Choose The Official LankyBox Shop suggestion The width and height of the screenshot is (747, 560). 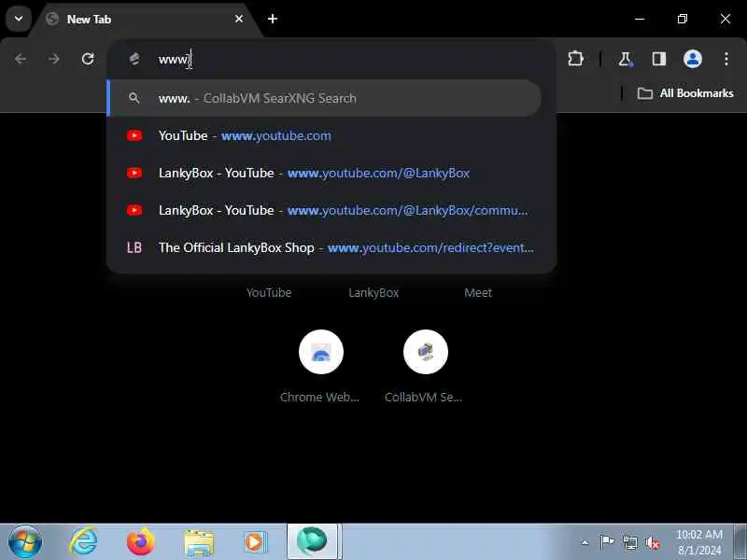tap(325, 247)
